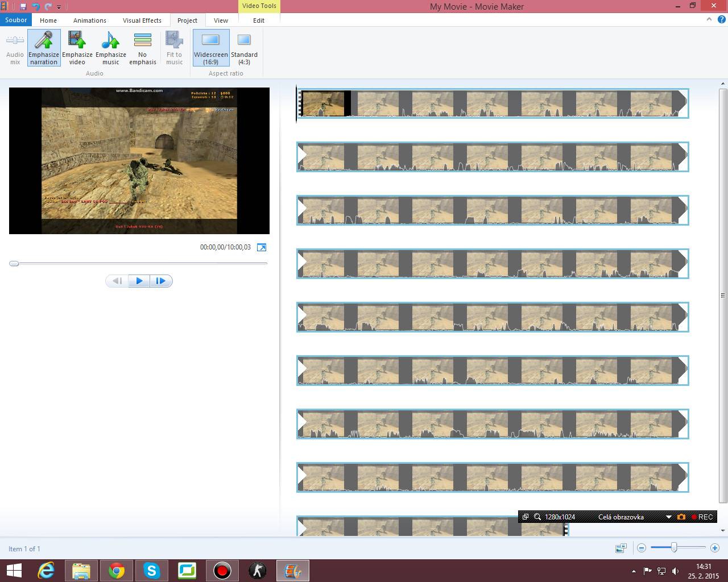Open network tray icon
The image size is (728, 582).
click(661, 571)
